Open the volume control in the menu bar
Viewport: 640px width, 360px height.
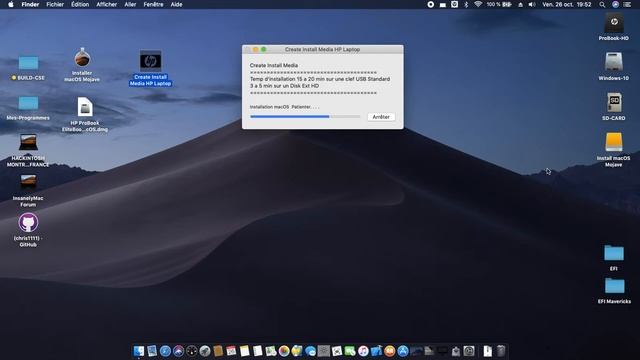[x=532, y=4]
